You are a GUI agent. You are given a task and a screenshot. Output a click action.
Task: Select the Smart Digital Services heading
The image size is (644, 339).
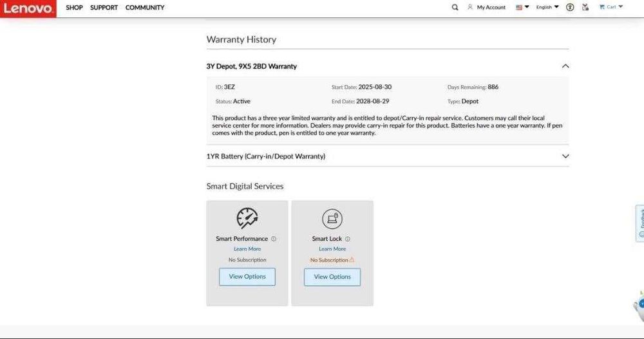(x=245, y=187)
